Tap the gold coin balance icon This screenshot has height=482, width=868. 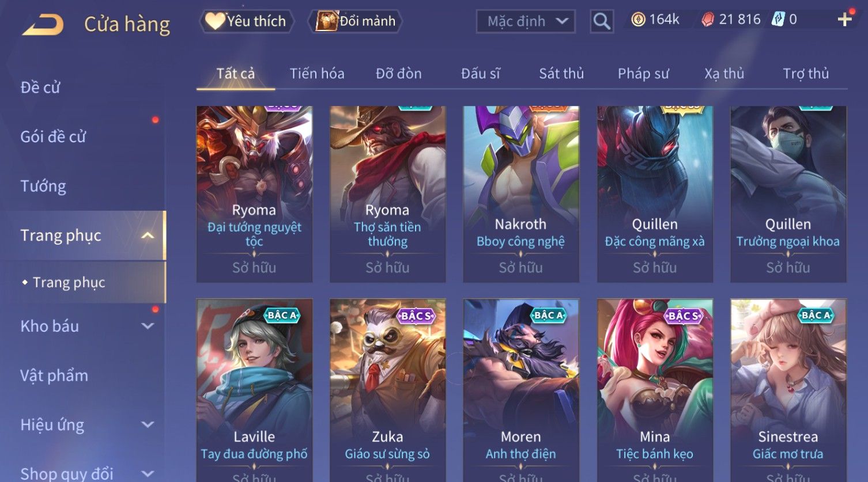point(638,20)
